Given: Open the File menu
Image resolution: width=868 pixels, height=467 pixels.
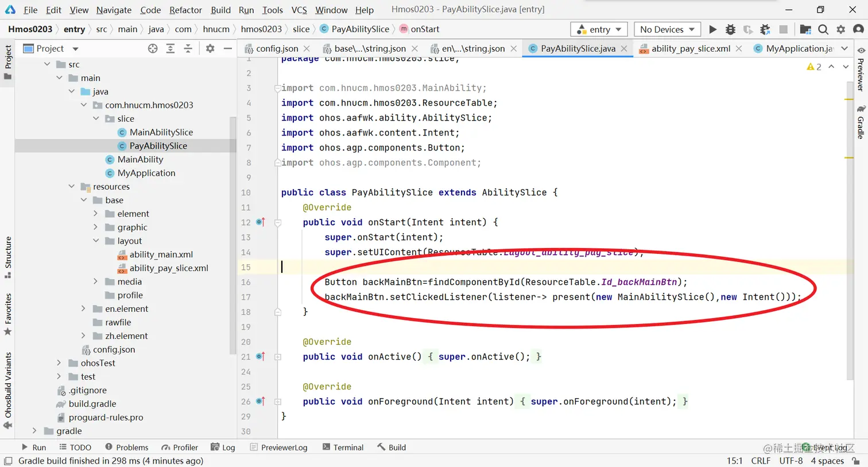Looking at the screenshot, I should (30, 10).
